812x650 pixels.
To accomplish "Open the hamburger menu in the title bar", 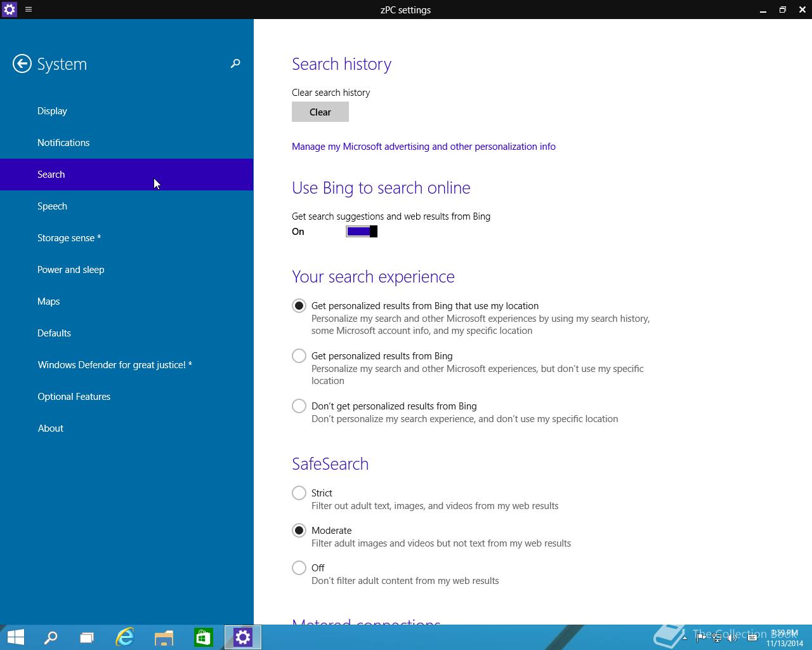I will click(x=29, y=10).
